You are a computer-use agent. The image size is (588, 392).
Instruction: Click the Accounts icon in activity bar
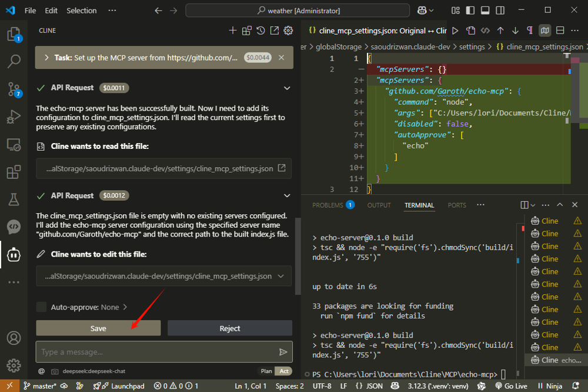(14, 338)
